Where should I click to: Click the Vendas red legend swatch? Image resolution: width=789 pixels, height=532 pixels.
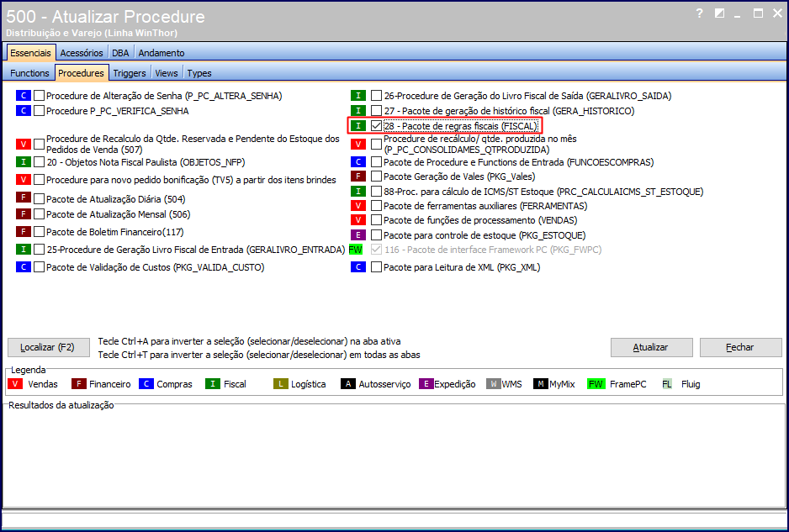15,384
